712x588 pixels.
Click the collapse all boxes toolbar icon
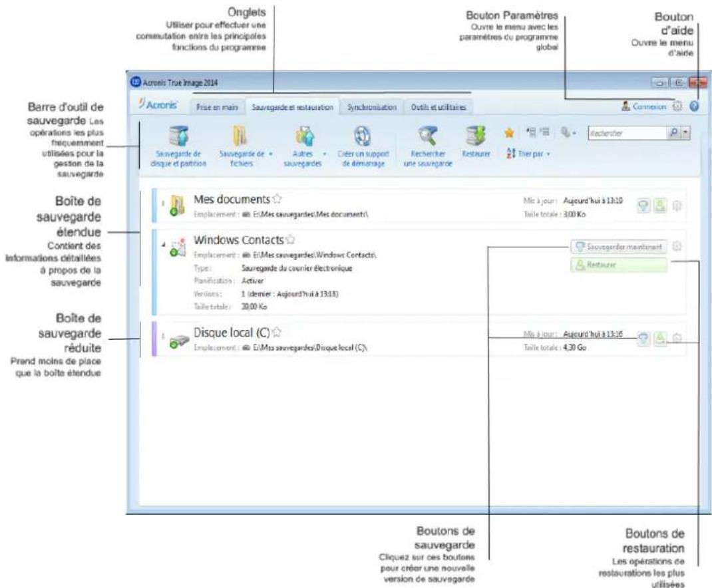point(545,132)
